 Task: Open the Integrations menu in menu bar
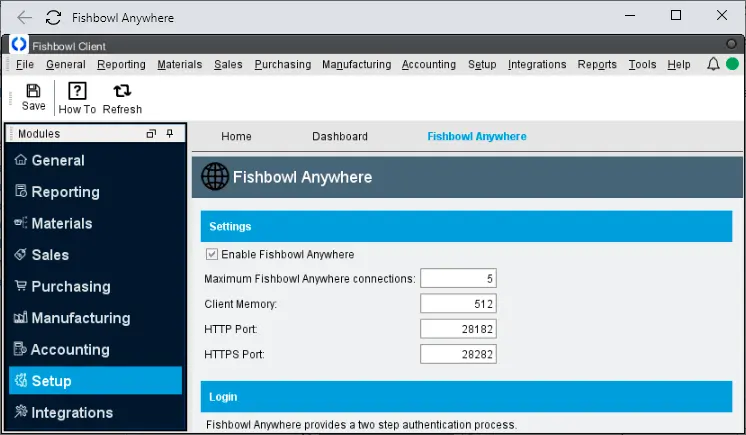coord(537,64)
